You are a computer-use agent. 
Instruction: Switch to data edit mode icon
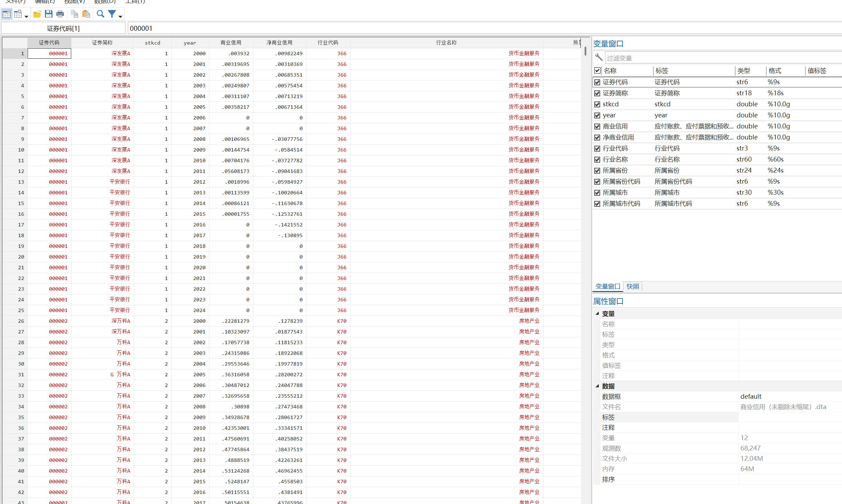7,14
